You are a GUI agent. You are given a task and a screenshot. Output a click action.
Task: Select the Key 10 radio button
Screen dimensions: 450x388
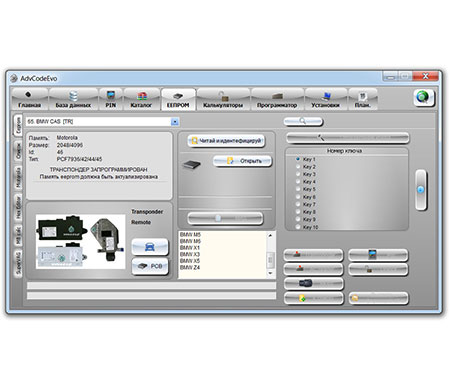coord(298,227)
